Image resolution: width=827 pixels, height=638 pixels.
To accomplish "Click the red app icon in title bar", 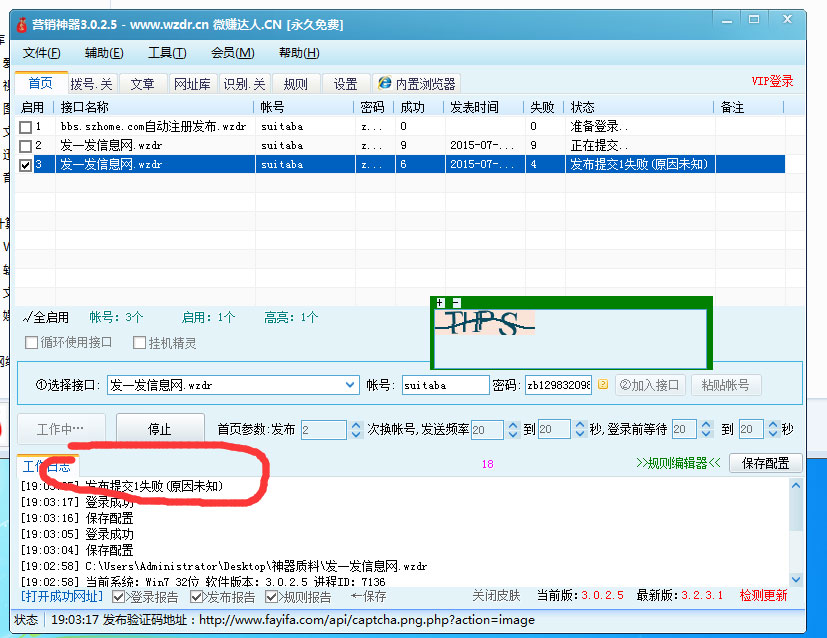I will (20, 24).
